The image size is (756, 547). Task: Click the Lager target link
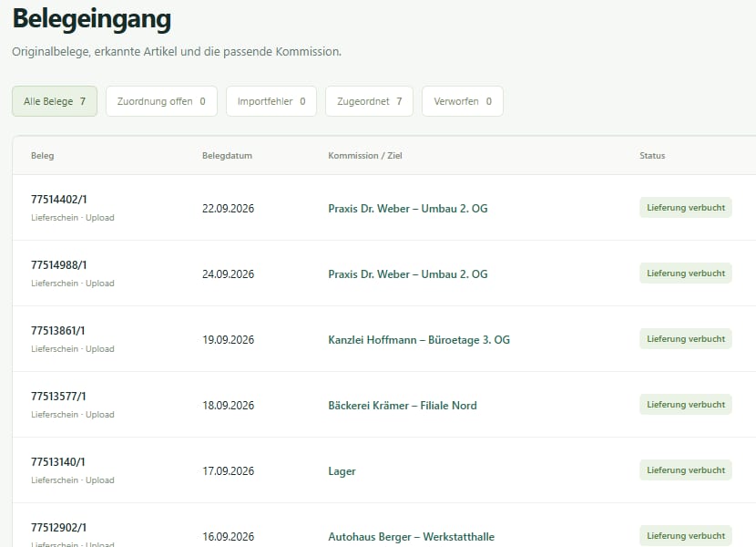[342, 471]
